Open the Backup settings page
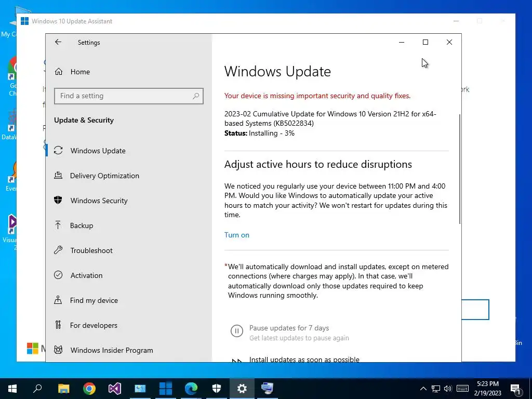Viewport: 532px width, 399px height. tap(129, 225)
